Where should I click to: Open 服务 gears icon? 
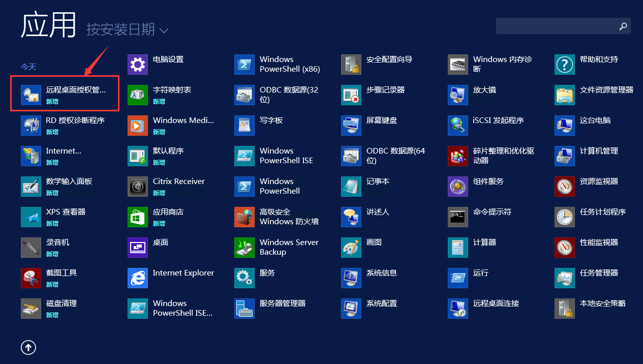(x=244, y=278)
